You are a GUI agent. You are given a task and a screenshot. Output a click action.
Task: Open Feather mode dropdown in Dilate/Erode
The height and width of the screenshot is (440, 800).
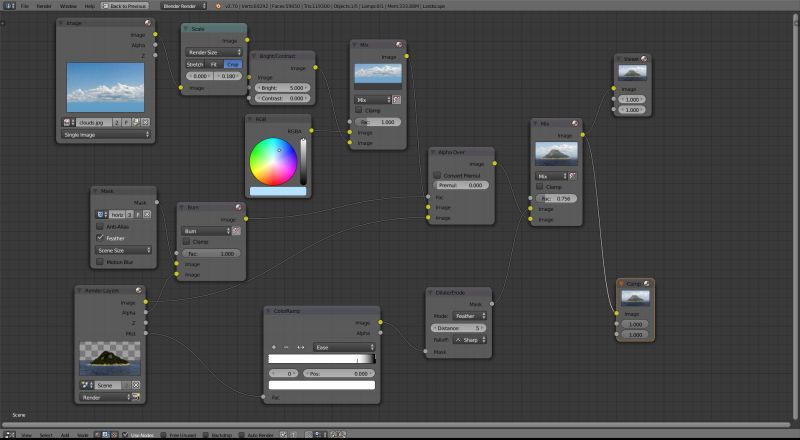pyautogui.click(x=469, y=316)
